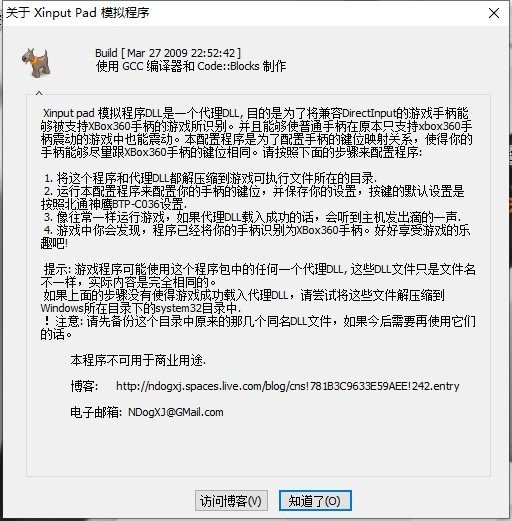512x521 pixels.
Task: Click the line mentioning Windows system32 directory
Action: (141, 308)
